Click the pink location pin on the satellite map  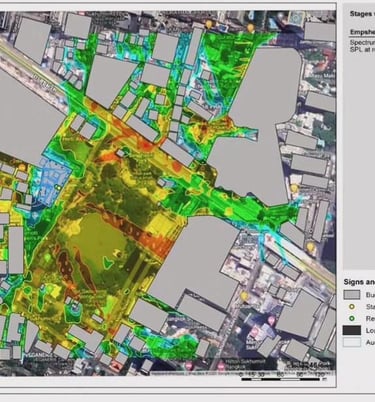[x=272, y=320]
